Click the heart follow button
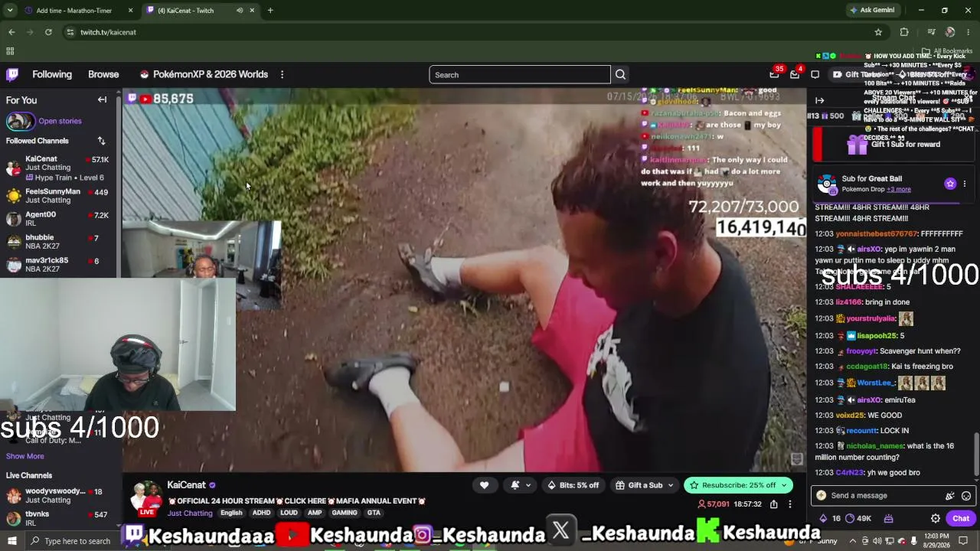The width and height of the screenshot is (980, 551). click(484, 485)
